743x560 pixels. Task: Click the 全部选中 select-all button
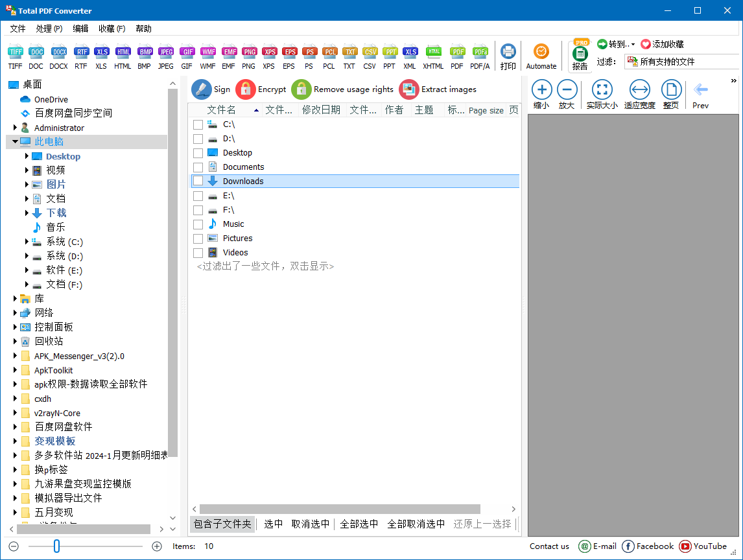coord(359,524)
